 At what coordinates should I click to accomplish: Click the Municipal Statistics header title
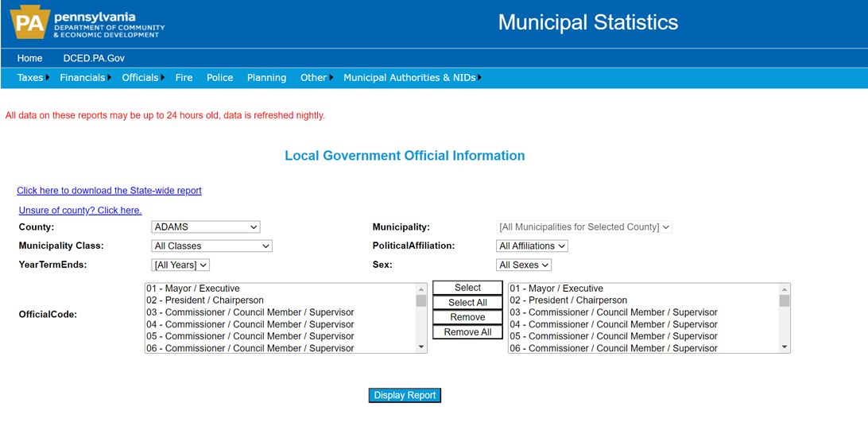coord(588,23)
